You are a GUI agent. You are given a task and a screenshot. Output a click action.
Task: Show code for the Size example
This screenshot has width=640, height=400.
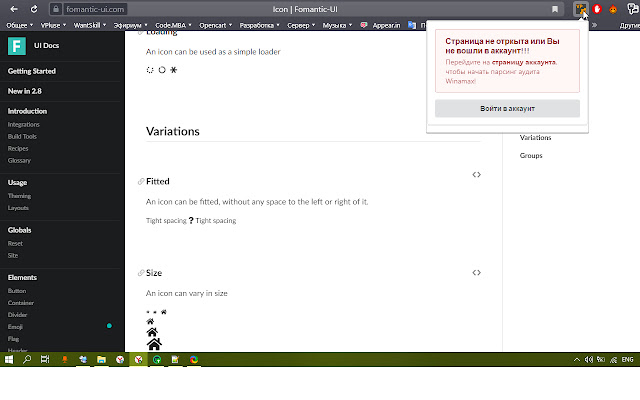[x=476, y=273]
